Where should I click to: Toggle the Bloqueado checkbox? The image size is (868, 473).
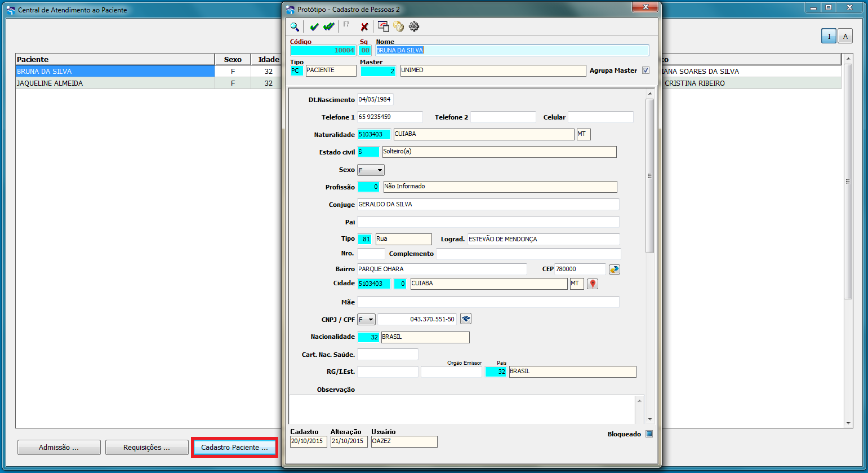pyautogui.click(x=649, y=434)
